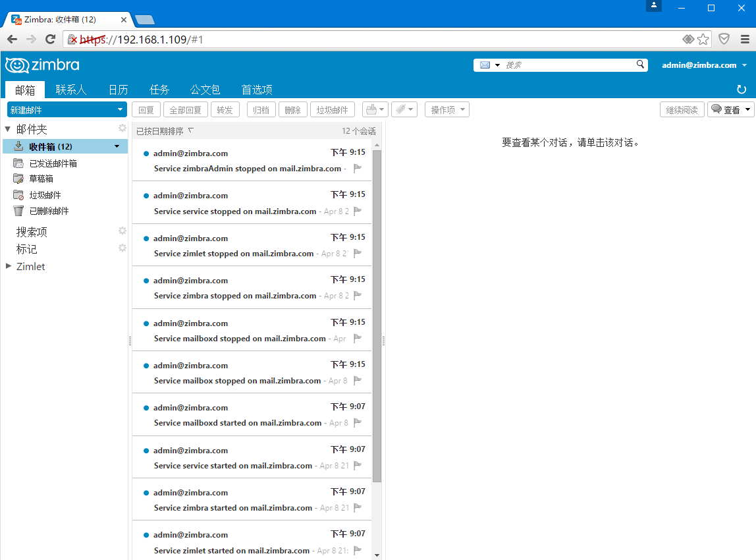Toggle unread dot on mailboxd started message
This screenshot has width=756, height=560.
pyautogui.click(x=146, y=408)
